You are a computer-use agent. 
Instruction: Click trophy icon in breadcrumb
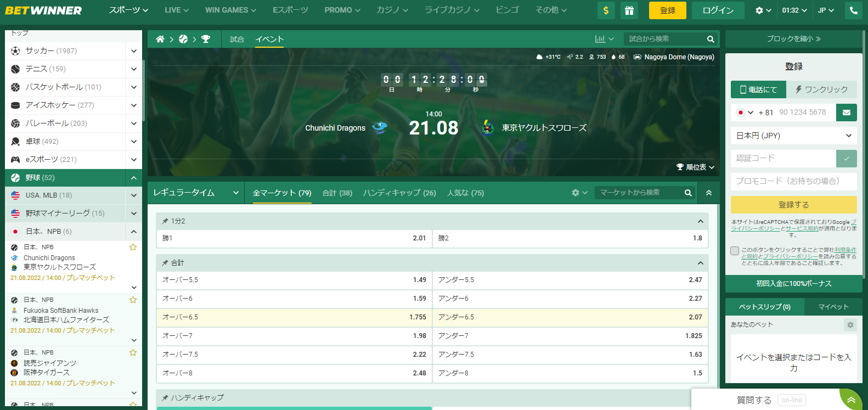[x=206, y=39]
